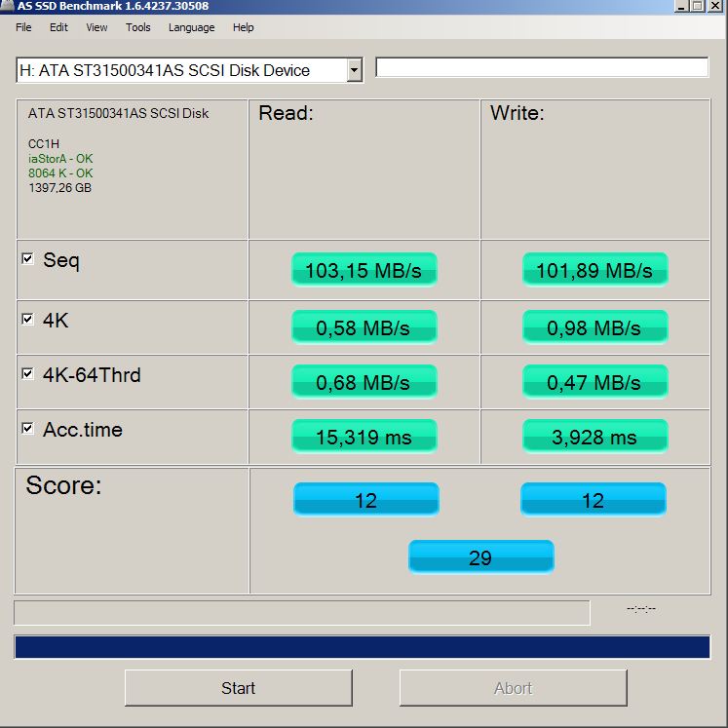Click the write score value below Write
The image size is (728, 728).
click(594, 500)
